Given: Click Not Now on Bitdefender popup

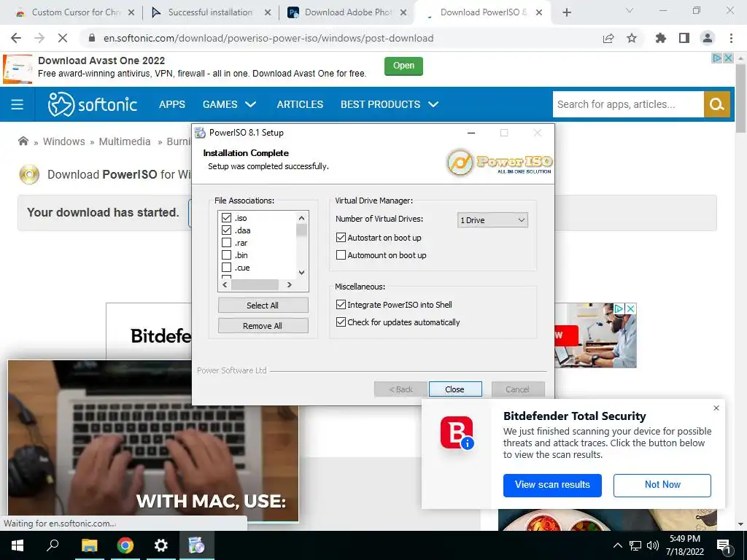Looking at the screenshot, I should coord(662,485).
